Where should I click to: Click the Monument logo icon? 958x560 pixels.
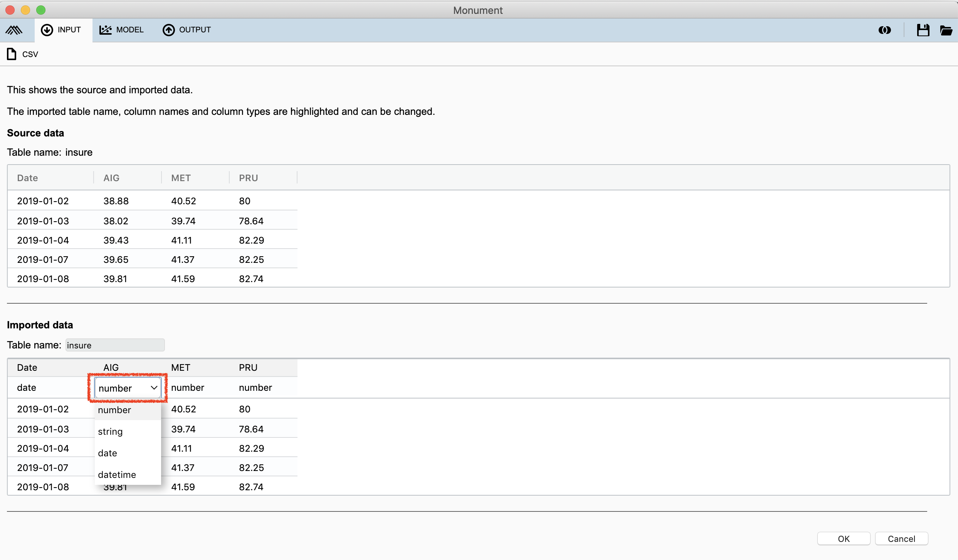tap(14, 30)
